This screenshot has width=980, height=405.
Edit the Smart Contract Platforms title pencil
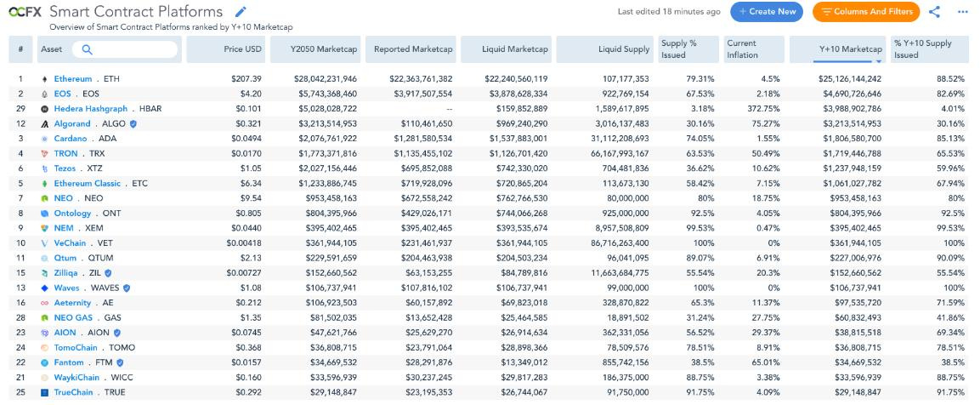[241, 12]
